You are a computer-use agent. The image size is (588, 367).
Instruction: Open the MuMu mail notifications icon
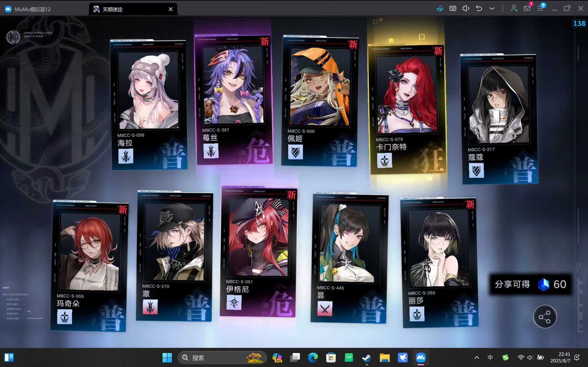pos(527,8)
